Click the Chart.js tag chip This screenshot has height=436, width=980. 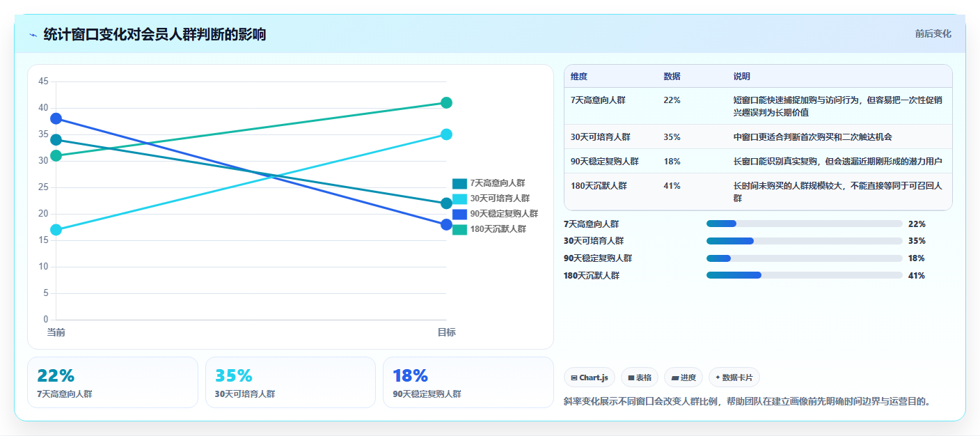[x=589, y=377]
